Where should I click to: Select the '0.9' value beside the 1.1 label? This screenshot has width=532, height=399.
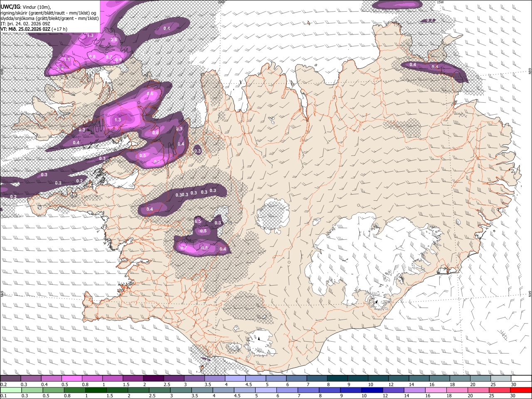click(60, 68)
